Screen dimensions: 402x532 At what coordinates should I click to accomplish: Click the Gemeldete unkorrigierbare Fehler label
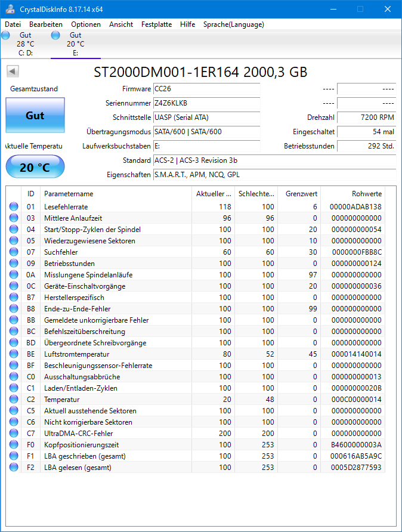click(97, 320)
